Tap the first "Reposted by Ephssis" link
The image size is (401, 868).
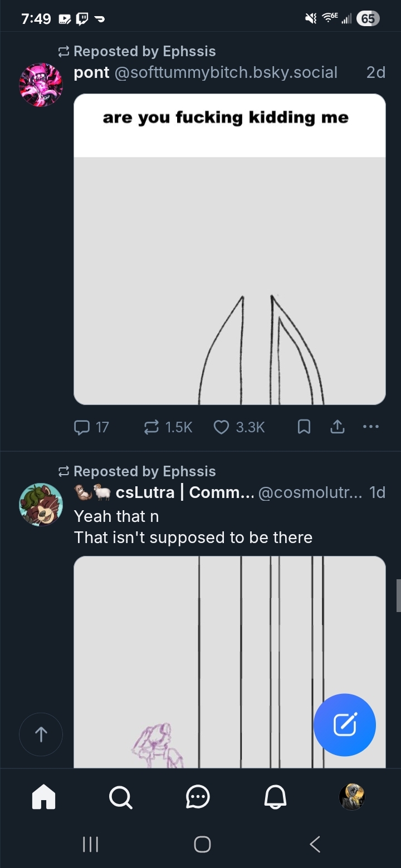click(144, 51)
